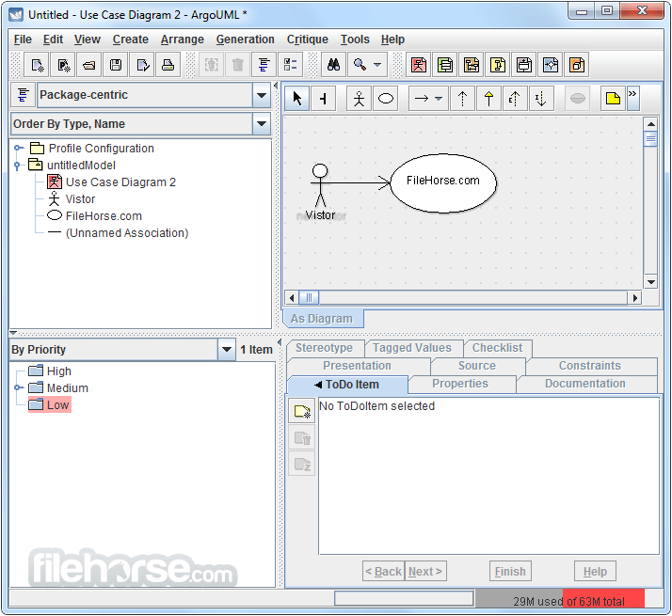
Task: Open the Arrange menu
Action: (x=183, y=39)
